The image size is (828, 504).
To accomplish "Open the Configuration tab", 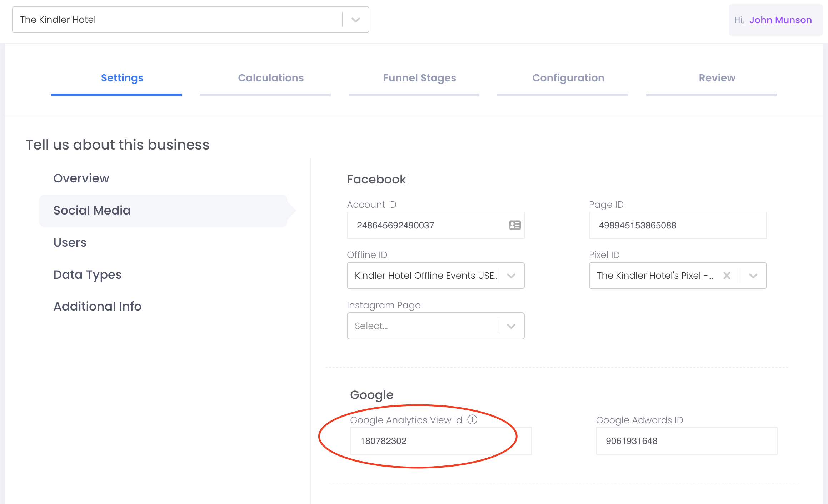I will [x=568, y=78].
